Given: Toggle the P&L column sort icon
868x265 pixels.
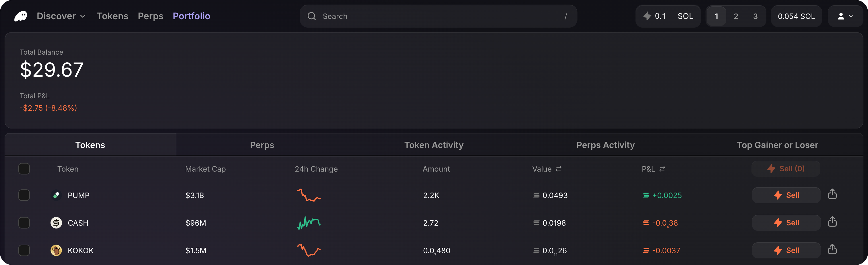Looking at the screenshot, I should [662, 169].
